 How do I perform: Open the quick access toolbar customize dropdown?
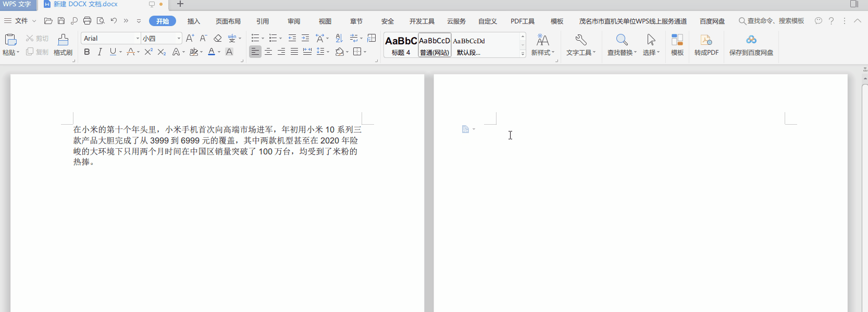139,21
